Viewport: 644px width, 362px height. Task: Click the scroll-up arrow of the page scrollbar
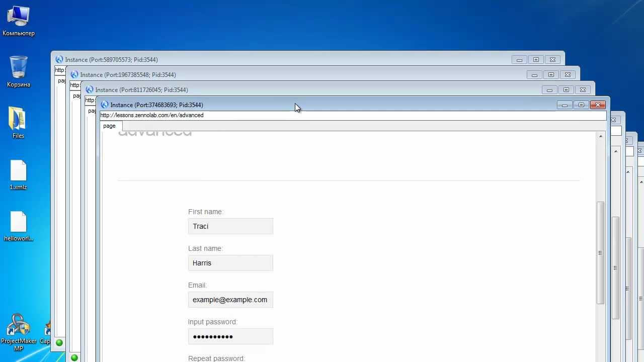[600, 136]
